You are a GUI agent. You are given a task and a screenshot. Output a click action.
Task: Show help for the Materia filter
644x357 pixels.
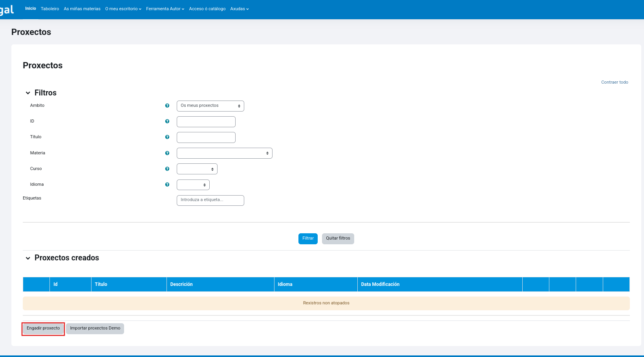click(167, 153)
